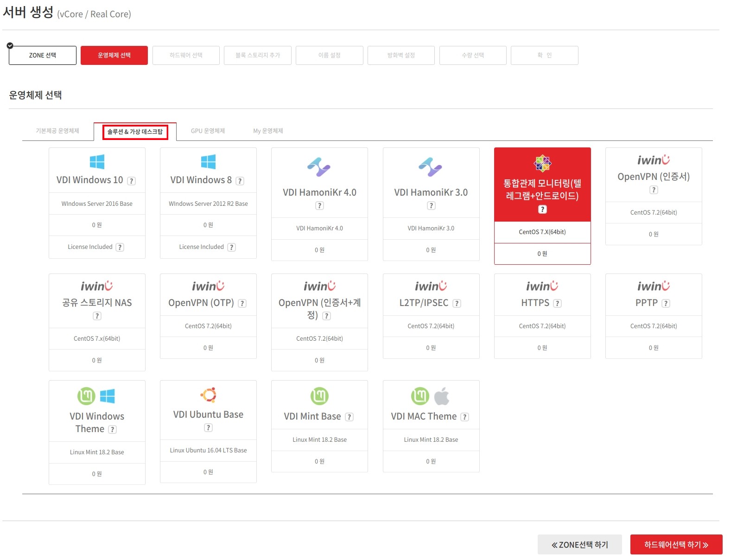
Task: Open help icon next to PPTP
Action: pyautogui.click(x=666, y=303)
